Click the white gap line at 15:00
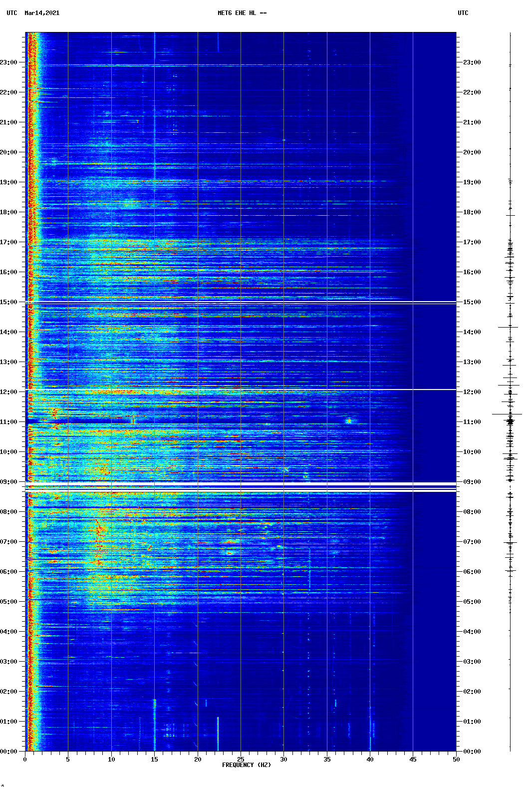This screenshot has height=791, width=532. 241,302
